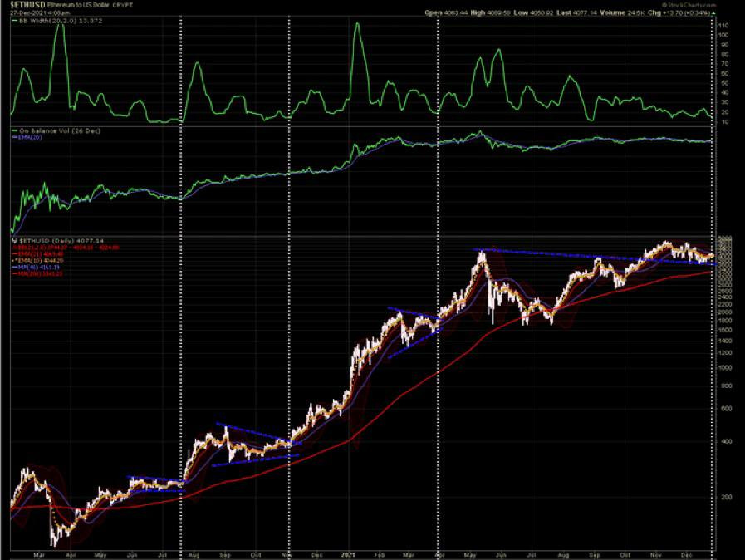
Task: Click the Volume 24.5K readout
Action: 622,12
